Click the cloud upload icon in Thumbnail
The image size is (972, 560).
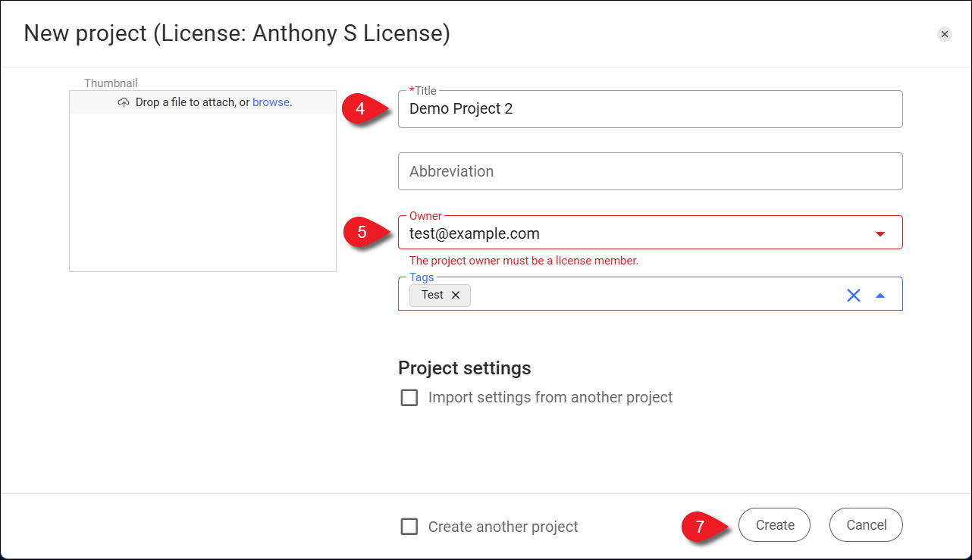(124, 103)
